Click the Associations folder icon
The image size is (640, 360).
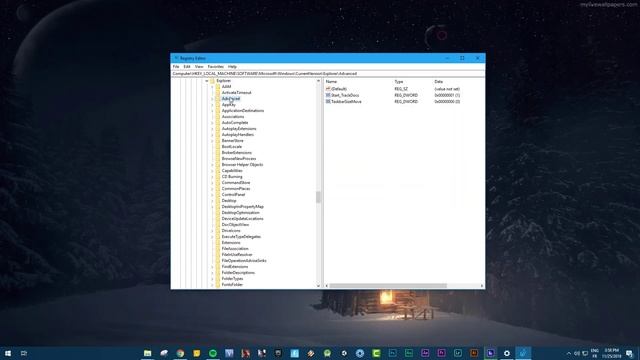[x=218, y=117]
